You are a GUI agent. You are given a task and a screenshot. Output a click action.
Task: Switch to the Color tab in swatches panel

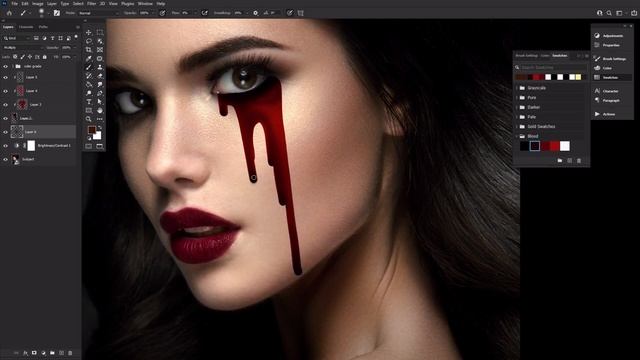(545, 56)
